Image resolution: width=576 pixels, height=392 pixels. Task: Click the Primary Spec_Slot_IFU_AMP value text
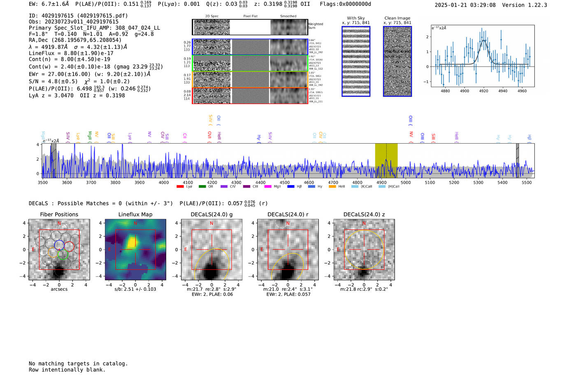tap(137, 28)
